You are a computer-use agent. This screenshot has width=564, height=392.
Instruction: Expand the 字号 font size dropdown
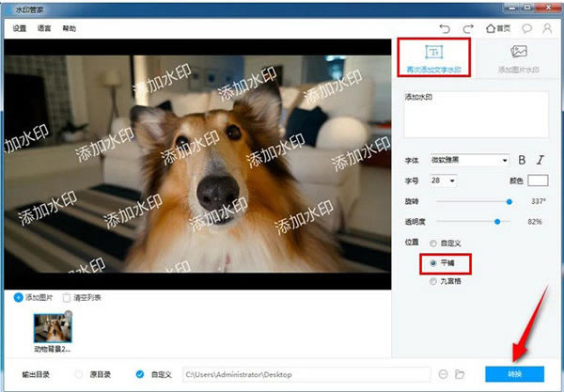click(x=444, y=180)
